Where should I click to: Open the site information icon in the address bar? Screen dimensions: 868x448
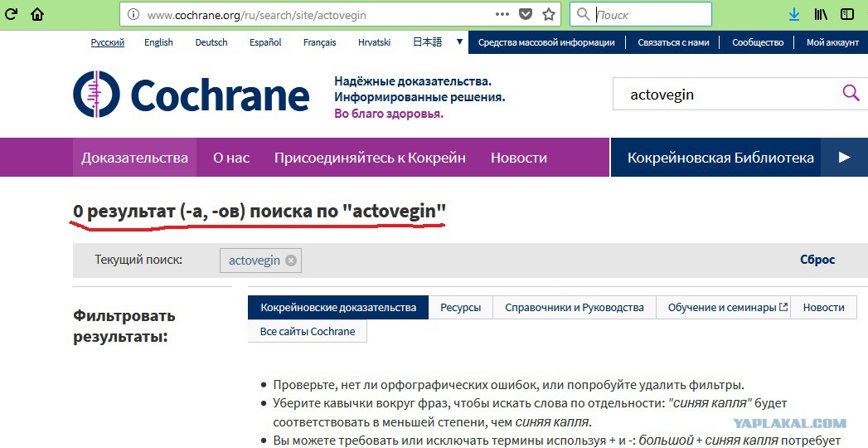coord(133,15)
